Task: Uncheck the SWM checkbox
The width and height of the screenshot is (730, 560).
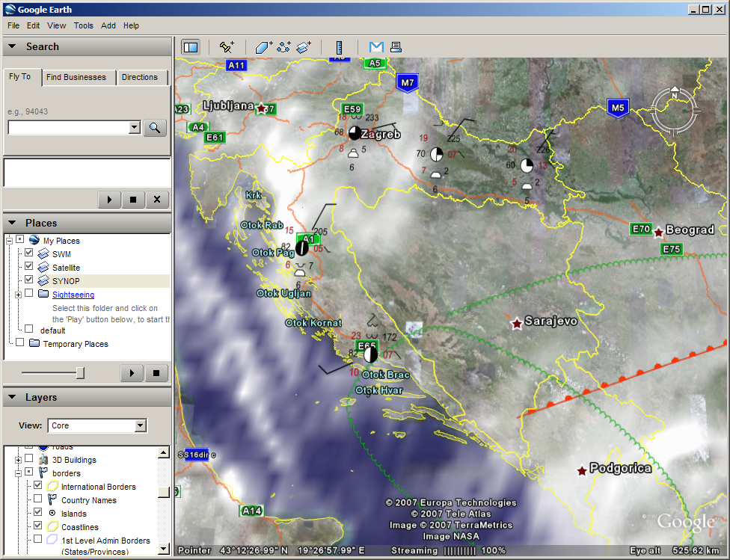Action: pyautogui.click(x=29, y=253)
